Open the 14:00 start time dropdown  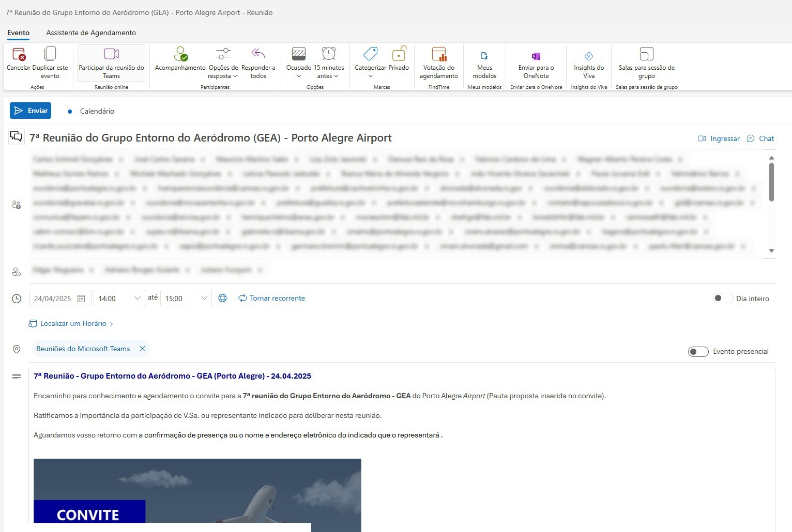coord(137,298)
